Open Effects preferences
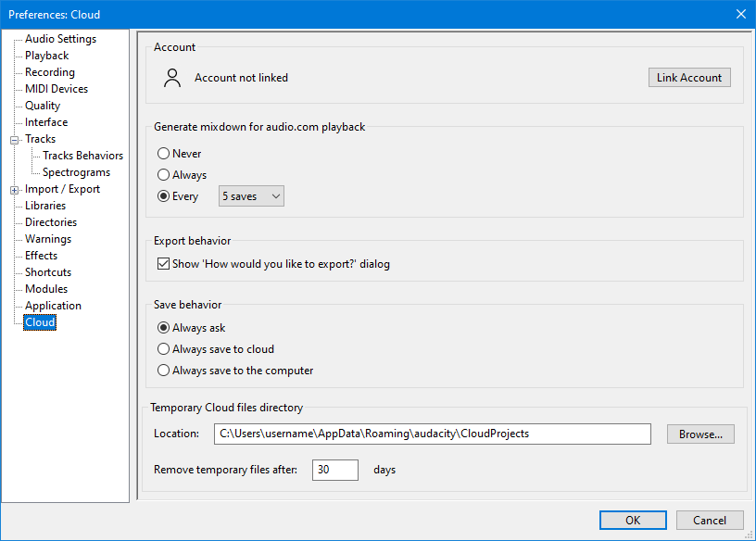Viewport: 756px width, 541px height. click(x=41, y=256)
